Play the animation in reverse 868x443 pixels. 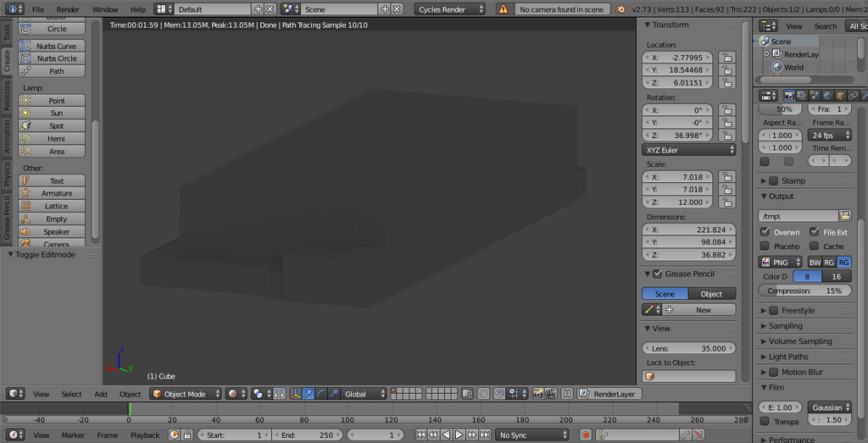tap(446, 435)
